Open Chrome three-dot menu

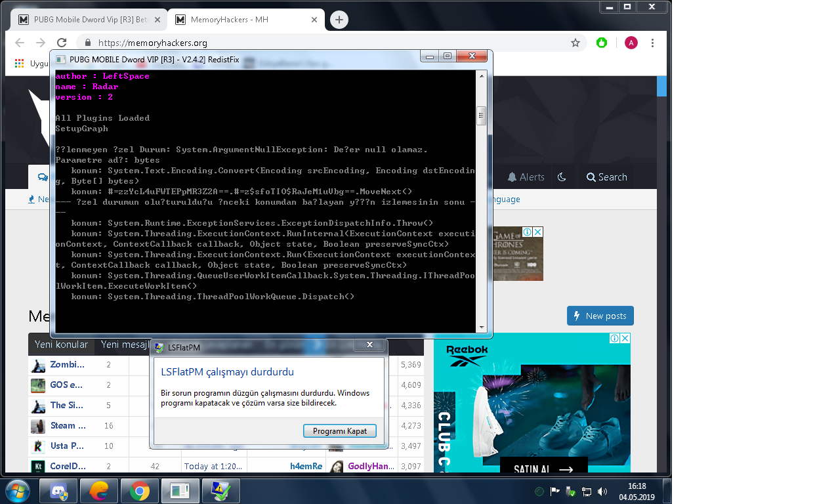pyautogui.click(x=652, y=43)
